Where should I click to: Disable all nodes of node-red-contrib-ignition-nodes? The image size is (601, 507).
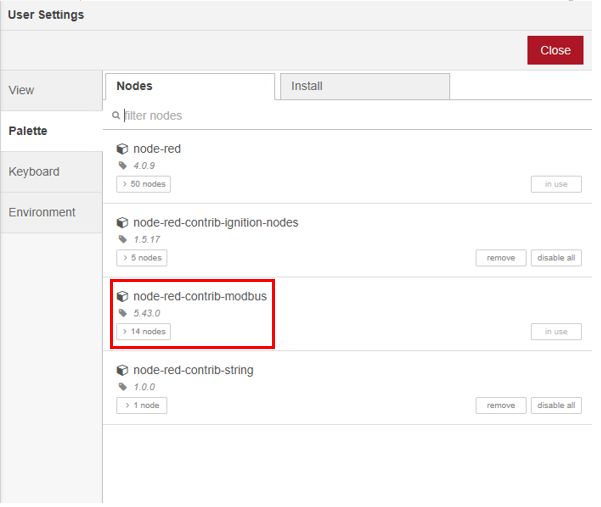pyautogui.click(x=556, y=258)
